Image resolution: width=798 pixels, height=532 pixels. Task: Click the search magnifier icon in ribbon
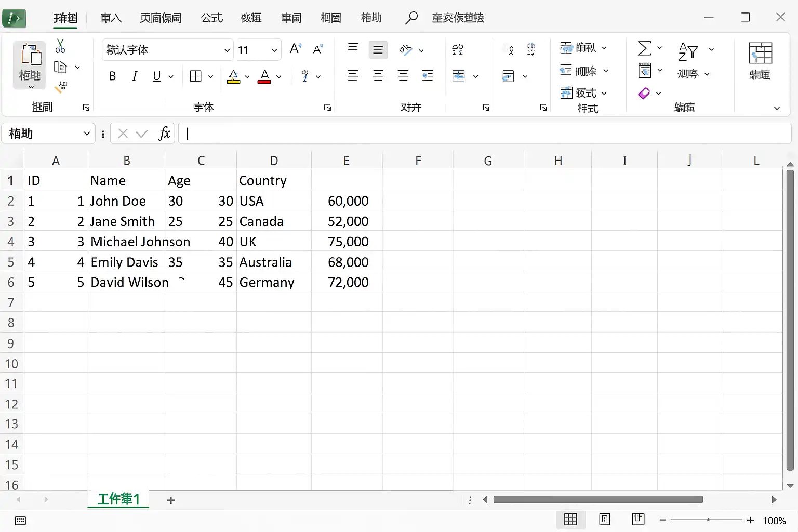tap(411, 18)
